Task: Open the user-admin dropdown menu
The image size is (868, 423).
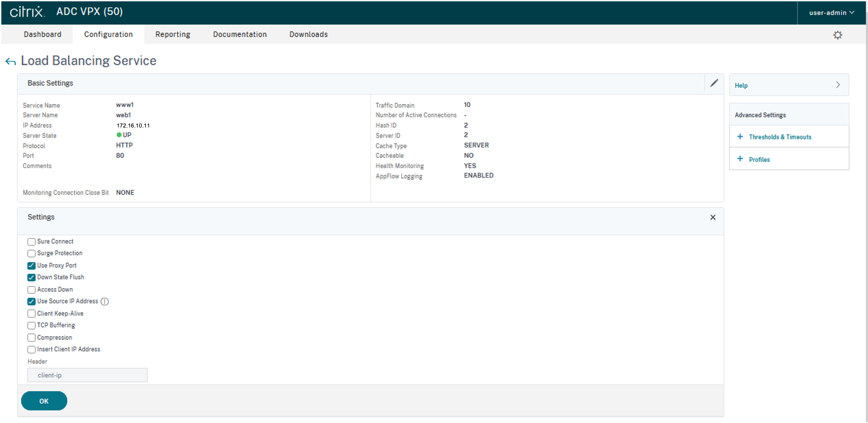Action: point(831,13)
